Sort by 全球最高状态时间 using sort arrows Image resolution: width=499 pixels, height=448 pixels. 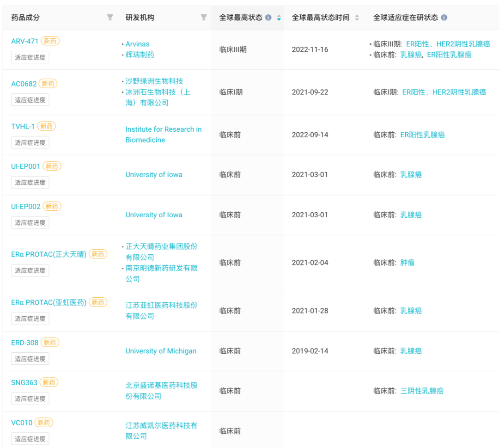(357, 18)
